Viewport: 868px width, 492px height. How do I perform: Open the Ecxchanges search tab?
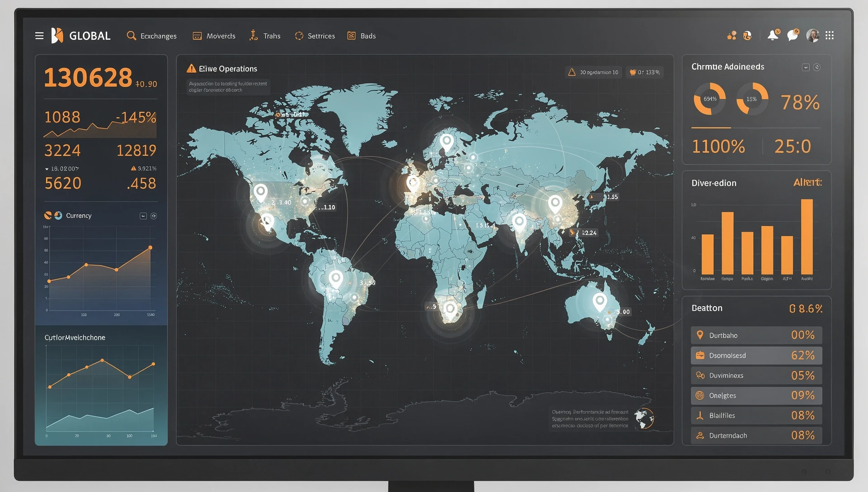coord(152,36)
